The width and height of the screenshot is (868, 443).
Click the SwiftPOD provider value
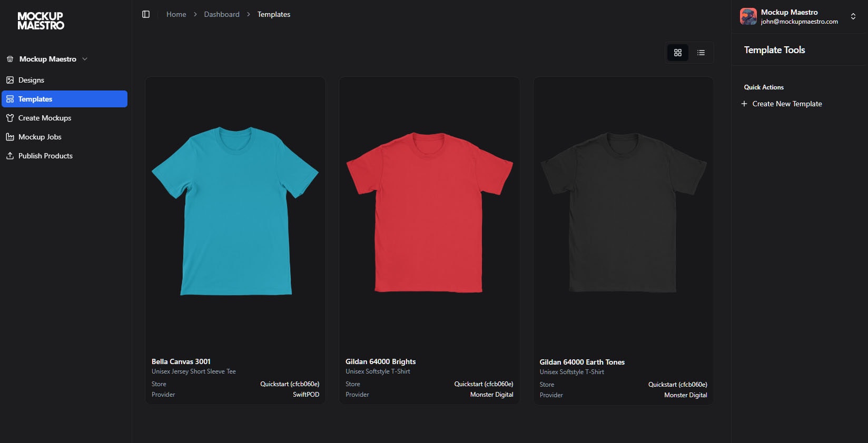point(306,395)
